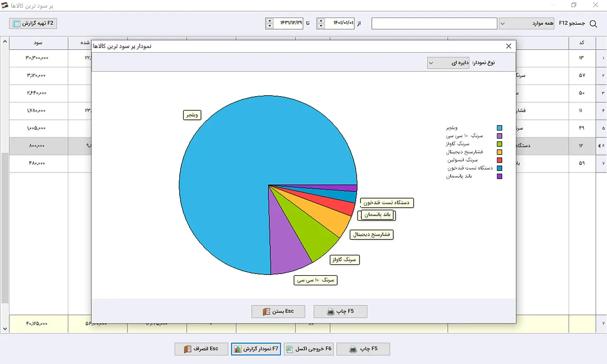Screen dimensions: 607x364
Task: Decrease the end date with down arrow
Action: (x=270, y=26)
